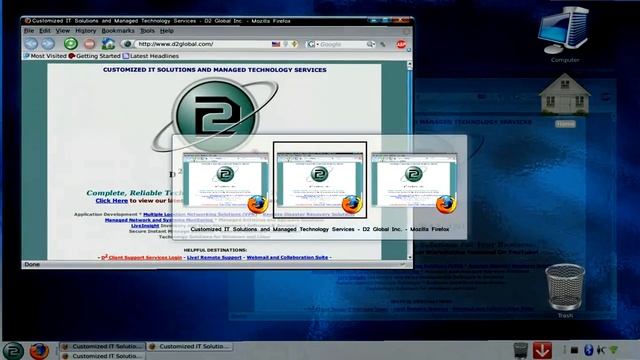Click the Back arrow in Firefox toolbar
Image resolution: width=640 pixels, height=360 pixels.
pos(31,44)
